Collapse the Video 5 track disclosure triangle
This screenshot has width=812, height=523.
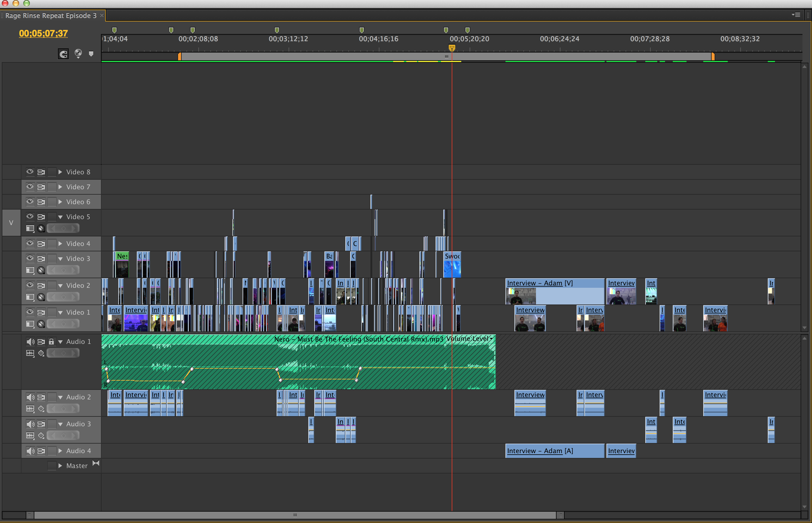(x=60, y=216)
